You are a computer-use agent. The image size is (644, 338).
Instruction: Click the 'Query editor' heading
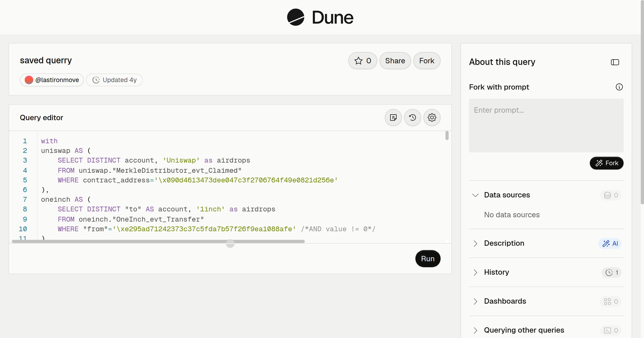(x=42, y=117)
